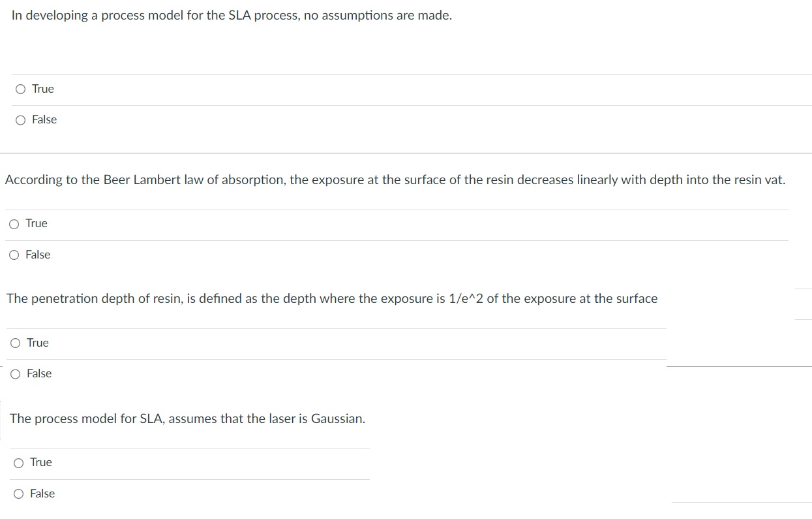Select False for the Beer Lambert law question
The height and width of the screenshot is (519, 812).
pyautogui.click(x=14, y=255)
